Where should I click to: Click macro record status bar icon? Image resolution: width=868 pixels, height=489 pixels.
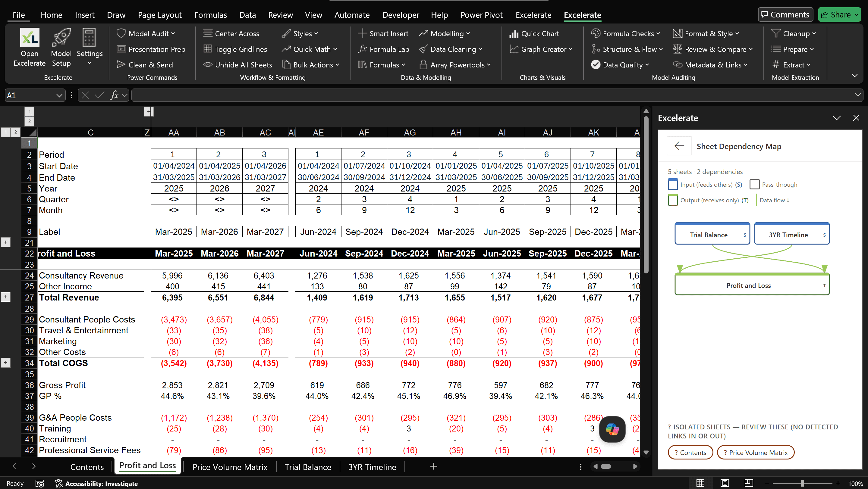point(40,483)
